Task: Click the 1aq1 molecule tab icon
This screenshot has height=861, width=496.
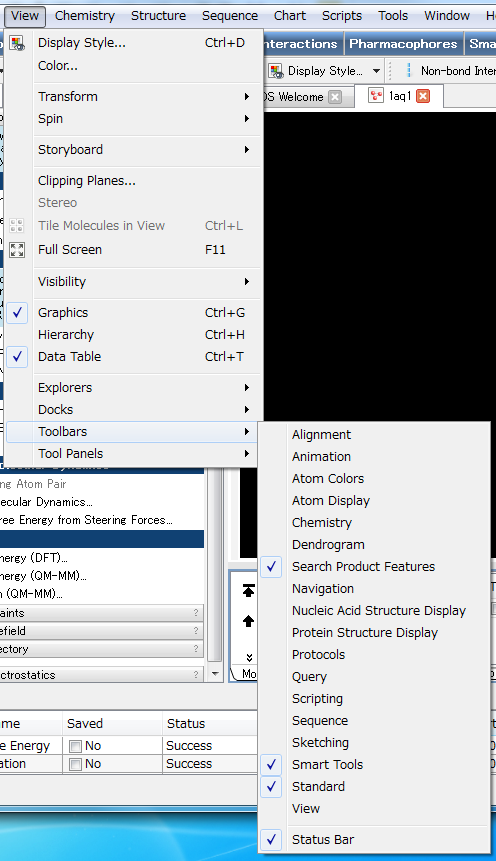Action: pos(376,96)
